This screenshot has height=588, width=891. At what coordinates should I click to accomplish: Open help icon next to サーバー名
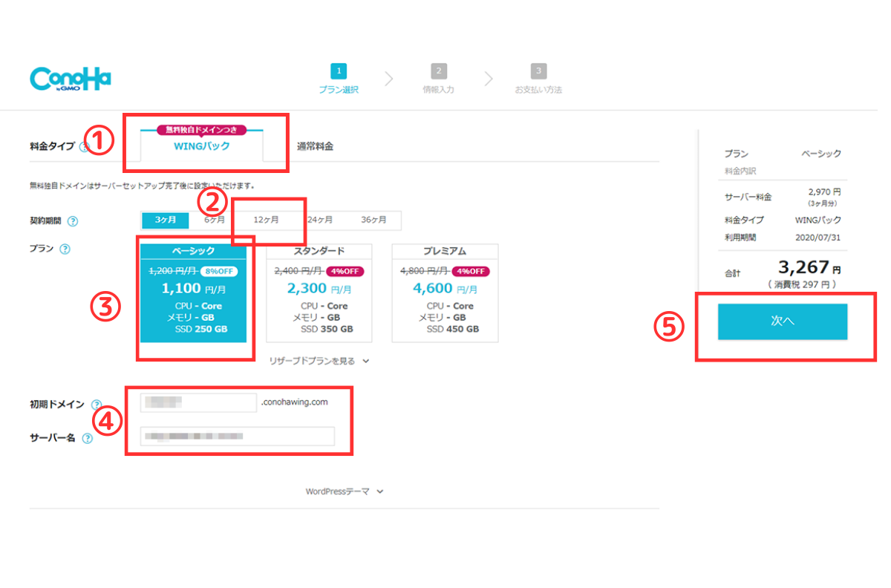tap(88, 439)
